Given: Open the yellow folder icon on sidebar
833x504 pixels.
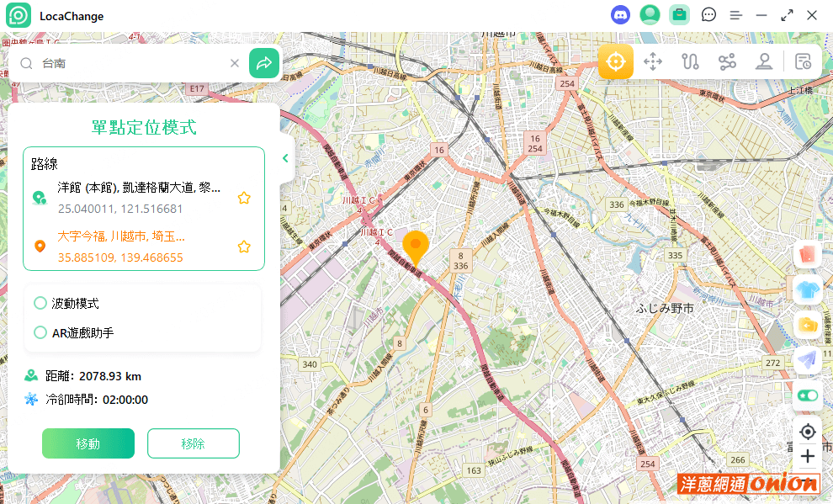Looking at the screenshot, I should (807, 325).
